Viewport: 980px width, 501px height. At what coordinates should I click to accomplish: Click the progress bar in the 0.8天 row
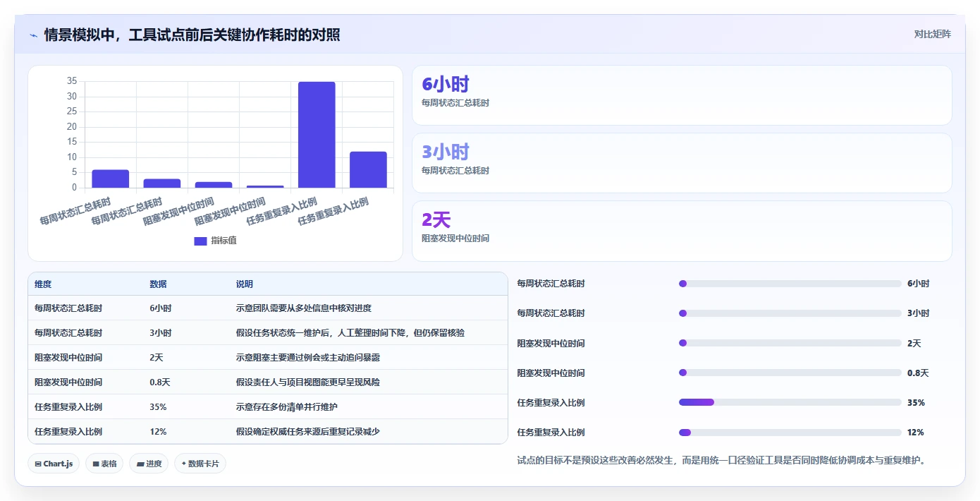point(790,373)
